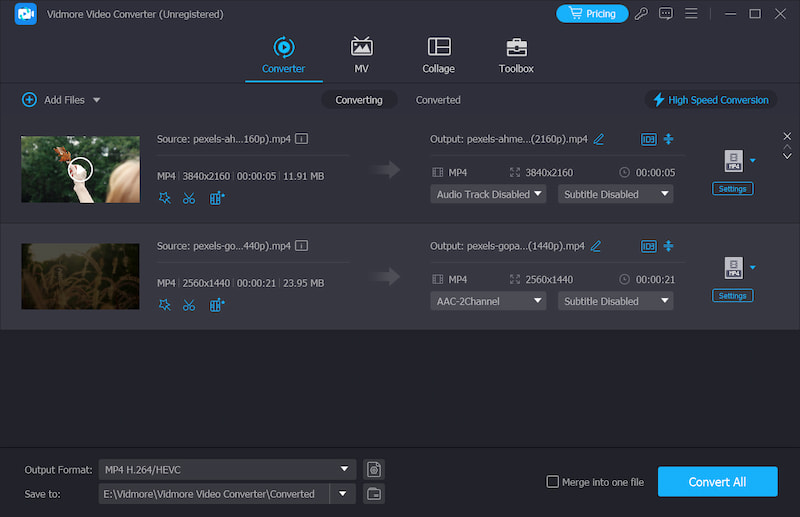Open the AAC-2Channel audio track dropdown
Image resolution: width=800 pixels, height=517 pixels.
pos(489,301)
